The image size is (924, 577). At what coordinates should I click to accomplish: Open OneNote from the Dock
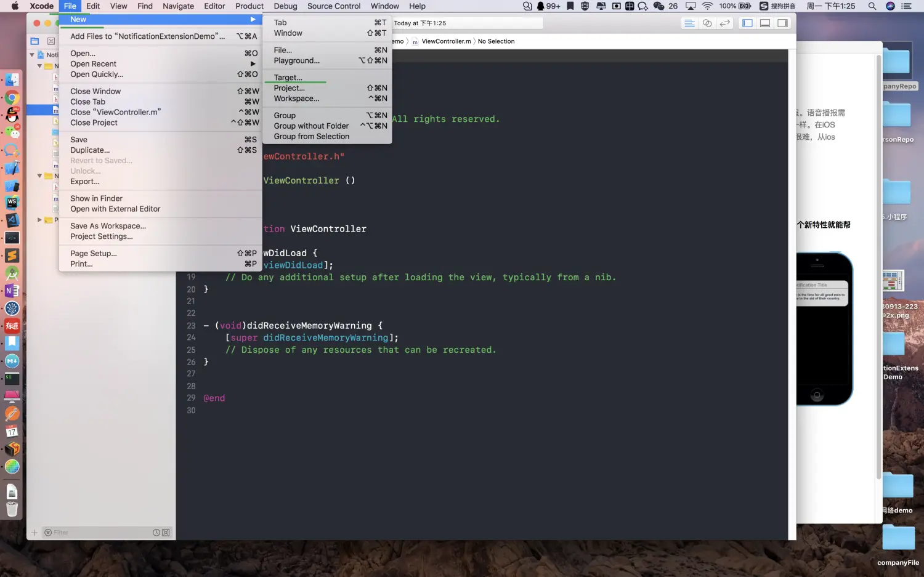[x=12, y=291]
